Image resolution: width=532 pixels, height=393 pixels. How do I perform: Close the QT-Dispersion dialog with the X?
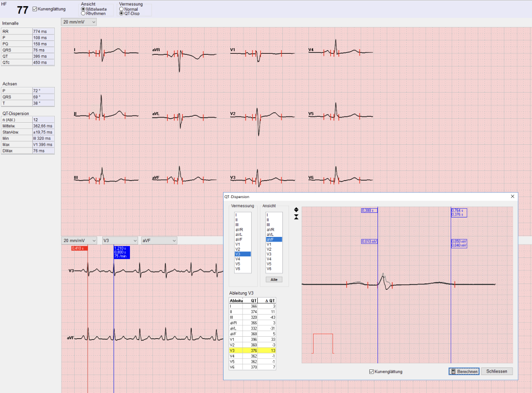pyautogui.click(x=513, y=196)
